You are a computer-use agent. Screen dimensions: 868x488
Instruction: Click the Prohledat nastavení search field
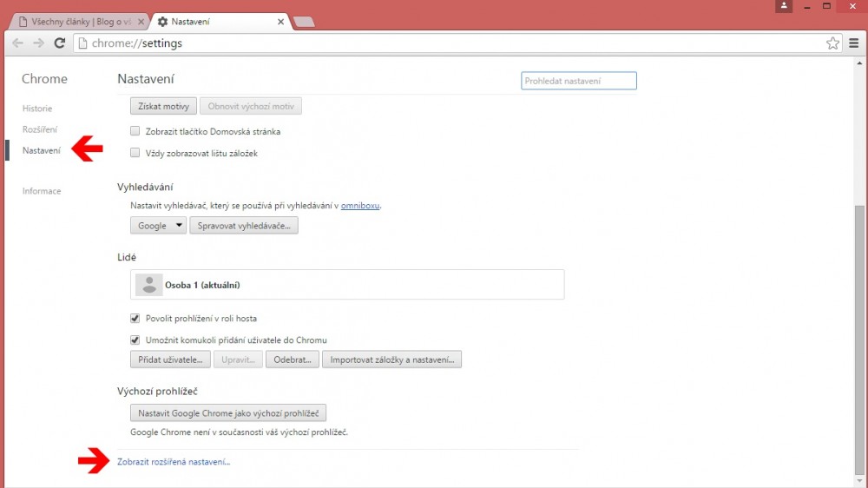(x=579, y=81)
